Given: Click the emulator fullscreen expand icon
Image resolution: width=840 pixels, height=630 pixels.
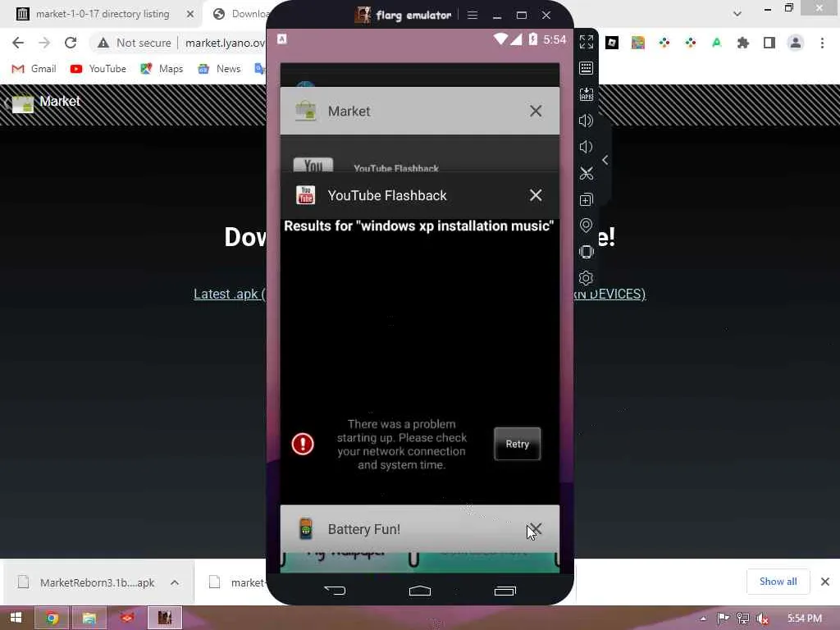Looking at the screenshot, I should pyautogui.click(x=586, y=42).
